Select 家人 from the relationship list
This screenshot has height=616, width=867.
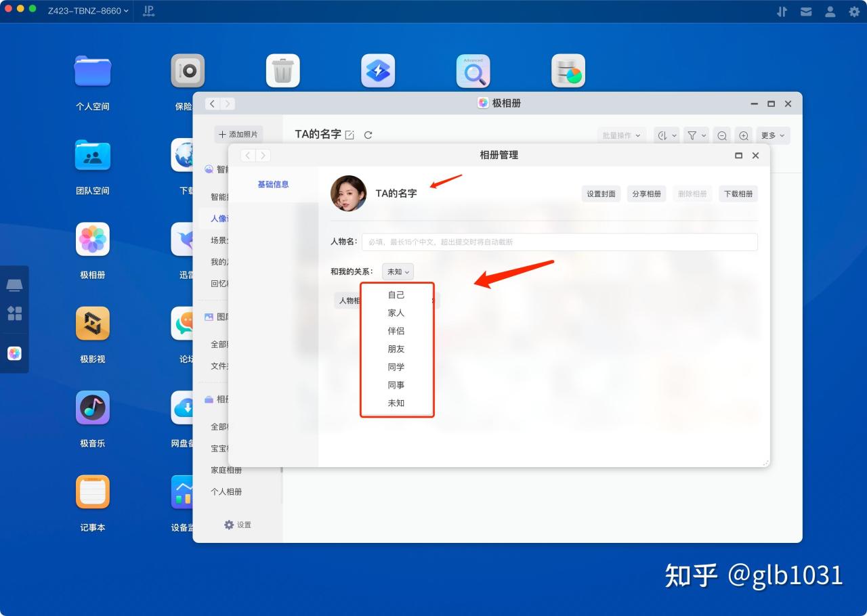(x=396, y=313)
